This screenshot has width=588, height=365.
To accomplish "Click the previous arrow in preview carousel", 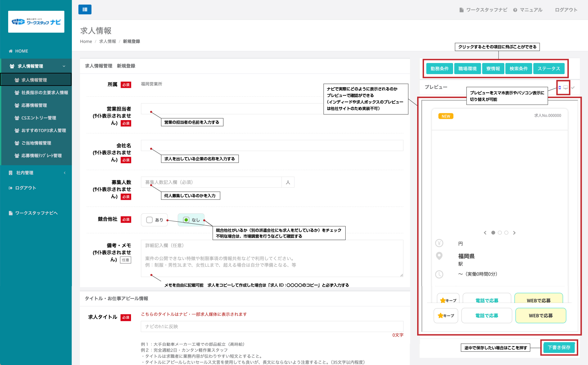I will click(485, 233).
